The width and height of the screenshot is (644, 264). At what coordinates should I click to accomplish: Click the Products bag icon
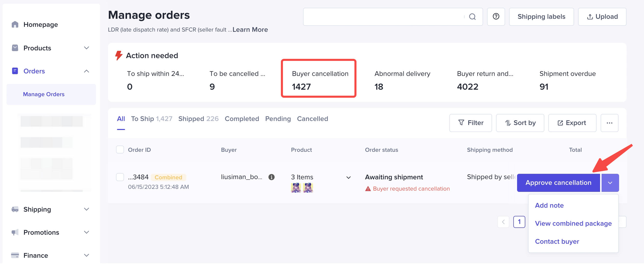[15, 48]
